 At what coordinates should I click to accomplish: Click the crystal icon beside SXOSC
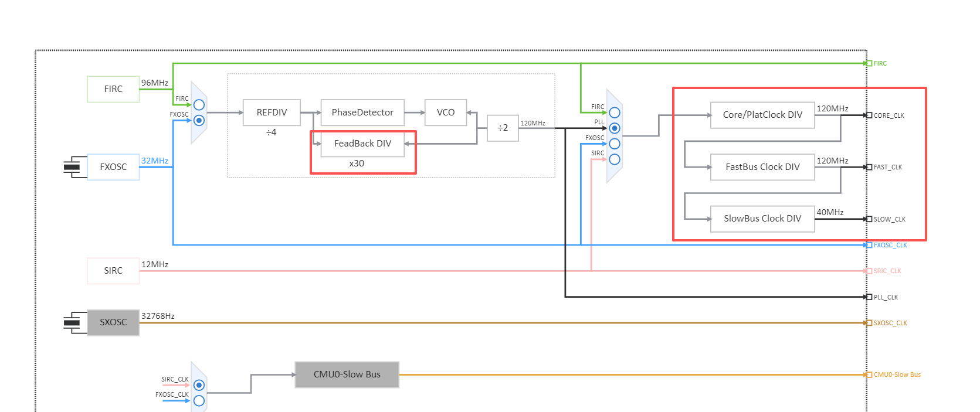click(x=72, y=322)
